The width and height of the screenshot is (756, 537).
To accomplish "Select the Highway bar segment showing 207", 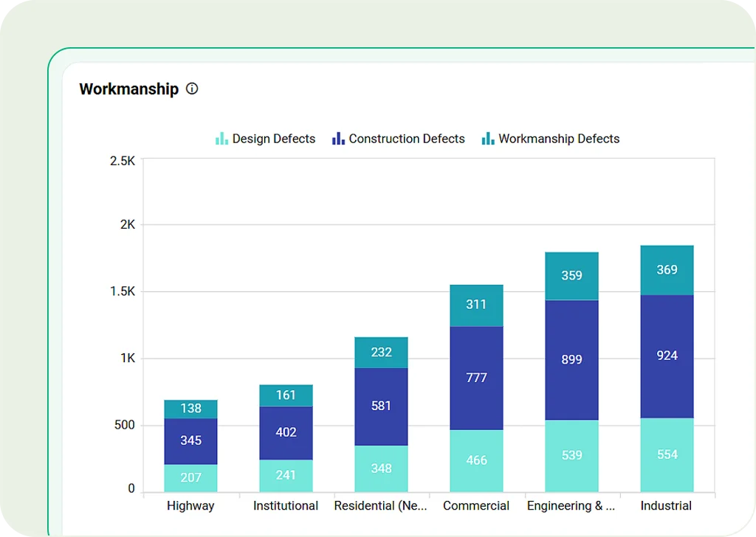I will [x=190, y=478].
